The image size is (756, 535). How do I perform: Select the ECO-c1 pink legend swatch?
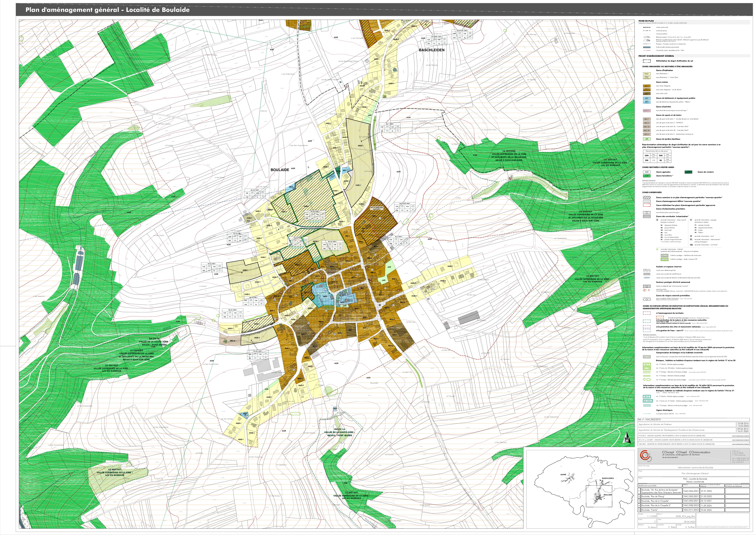(x=647, y=111)
